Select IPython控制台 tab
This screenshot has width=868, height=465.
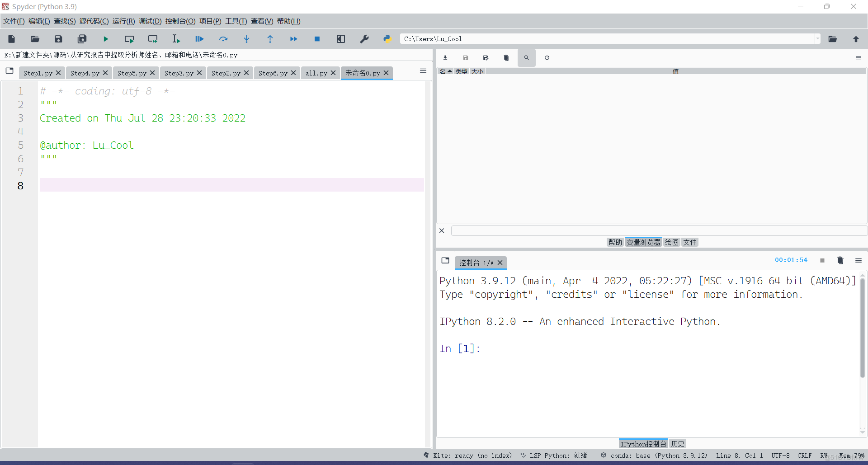(x=643, y=444)
